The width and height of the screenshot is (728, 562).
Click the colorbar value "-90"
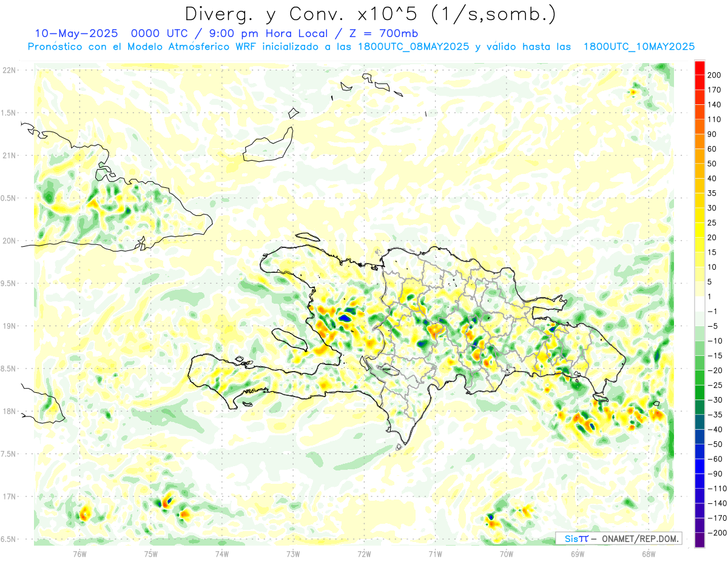point(715,474)
